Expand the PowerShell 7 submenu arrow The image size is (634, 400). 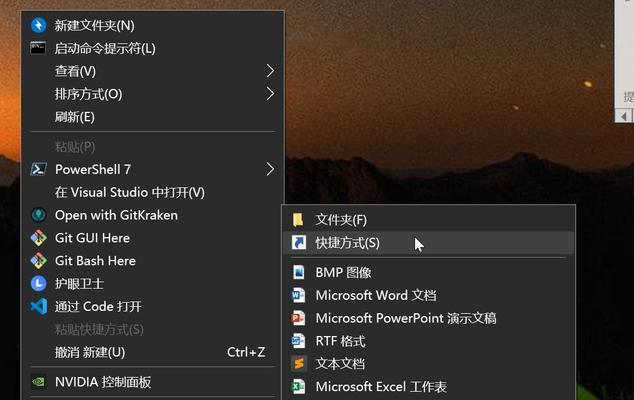tap(270, 169)
